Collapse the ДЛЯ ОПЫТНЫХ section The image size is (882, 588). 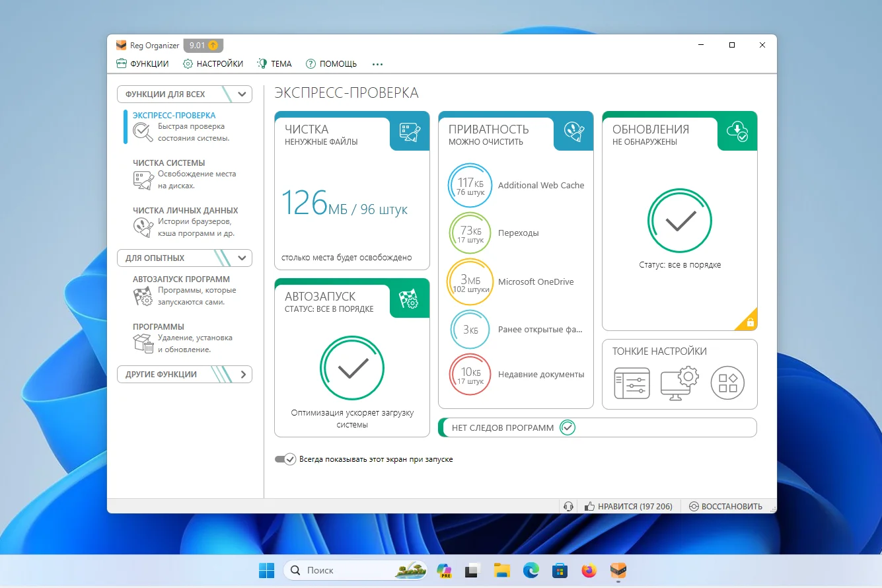(x=242, y=258)
